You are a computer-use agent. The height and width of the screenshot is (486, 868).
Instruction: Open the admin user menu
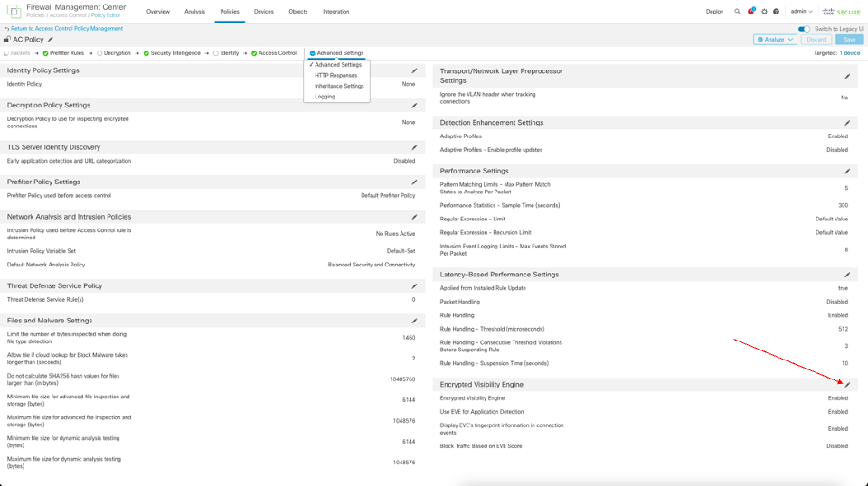coord(801,12)
